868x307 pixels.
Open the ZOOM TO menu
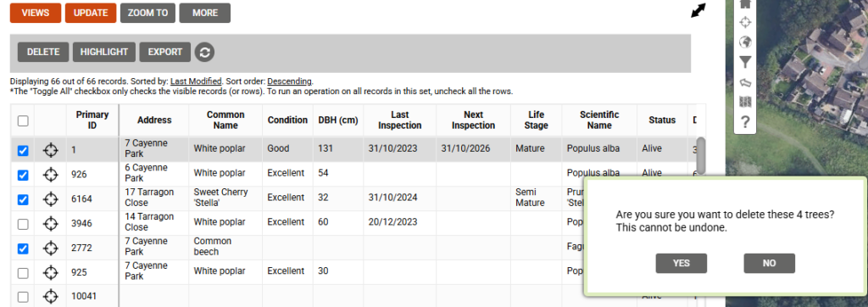(147, 13)
